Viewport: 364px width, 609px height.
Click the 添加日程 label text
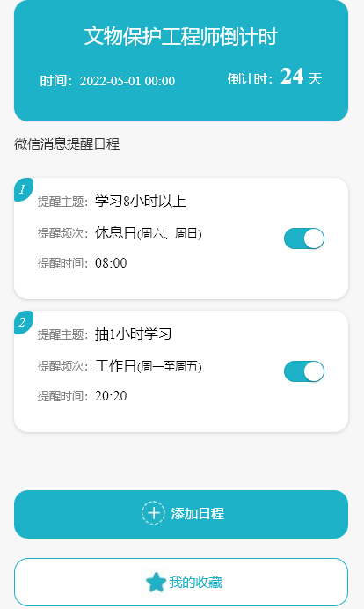(198, 513)
